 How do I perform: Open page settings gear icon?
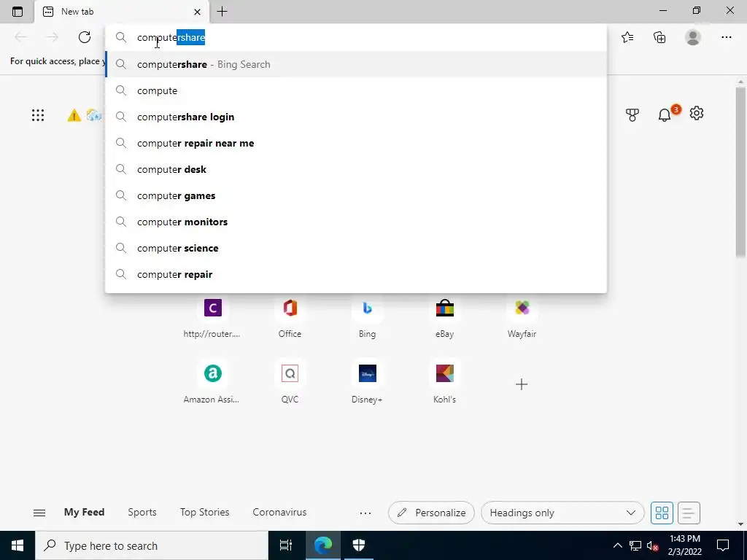click(697, 113)
